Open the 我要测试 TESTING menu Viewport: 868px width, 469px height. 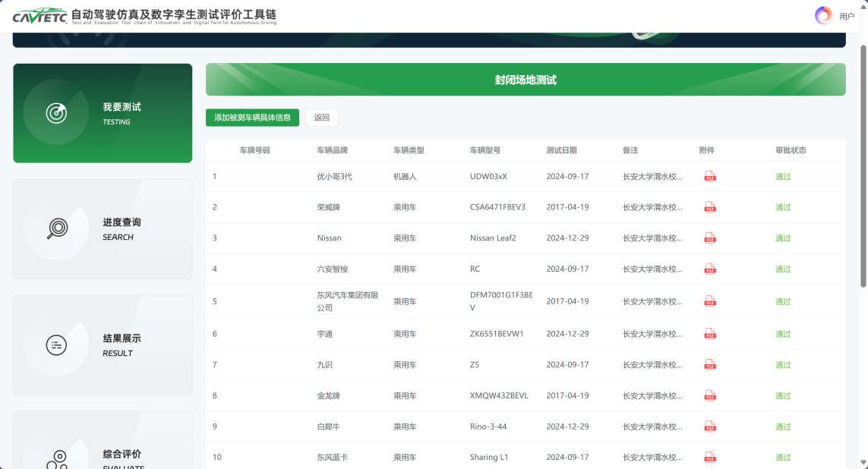103,113
